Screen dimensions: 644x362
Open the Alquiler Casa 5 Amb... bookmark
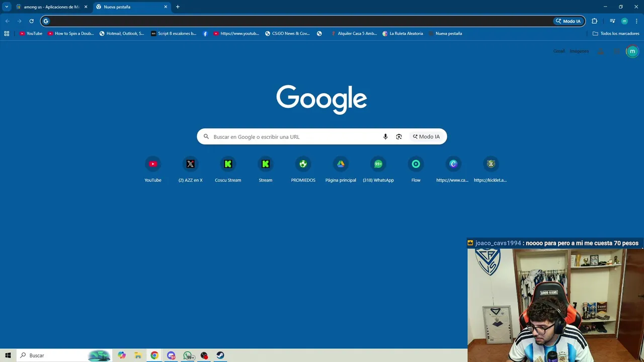coord(354,34)
